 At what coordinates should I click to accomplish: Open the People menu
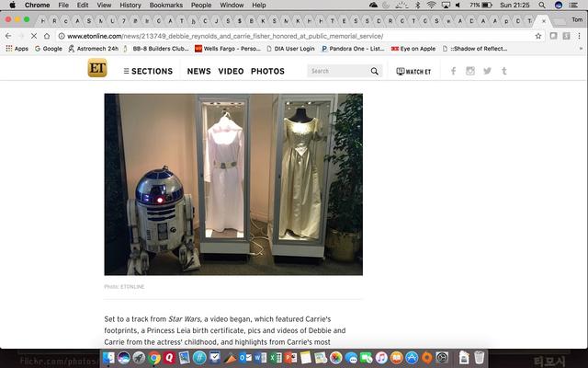(x=201, y=5)
